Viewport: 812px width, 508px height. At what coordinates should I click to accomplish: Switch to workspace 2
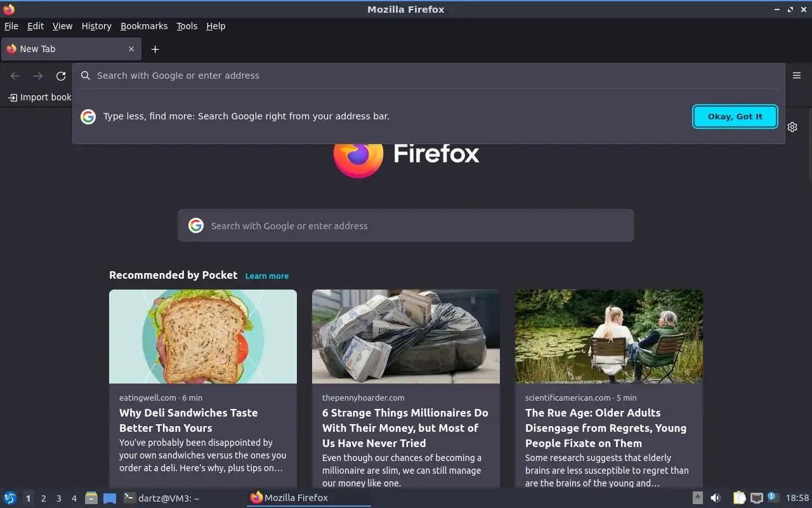43,498
